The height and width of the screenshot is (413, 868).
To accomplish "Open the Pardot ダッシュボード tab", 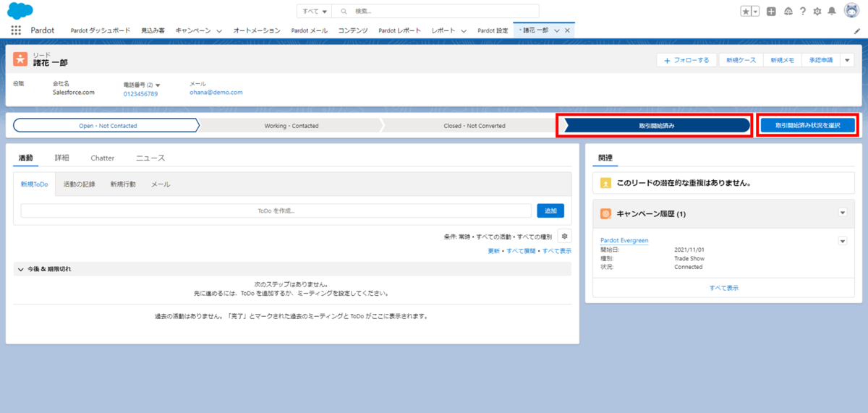I will click(x=100, y=30).
